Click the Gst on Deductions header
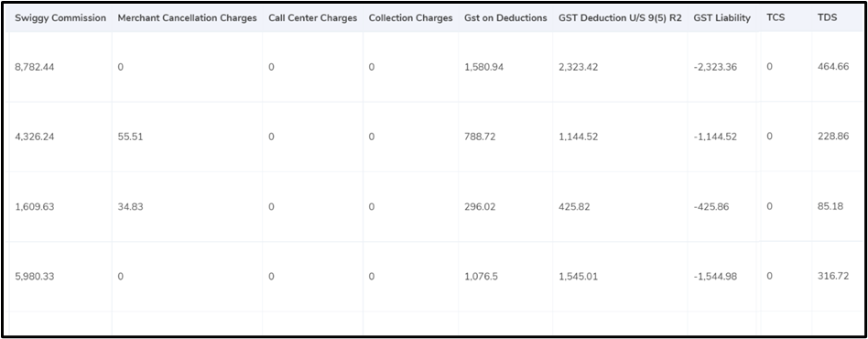The height and width of the screenshot is (339, 868). tap(506, 17)
